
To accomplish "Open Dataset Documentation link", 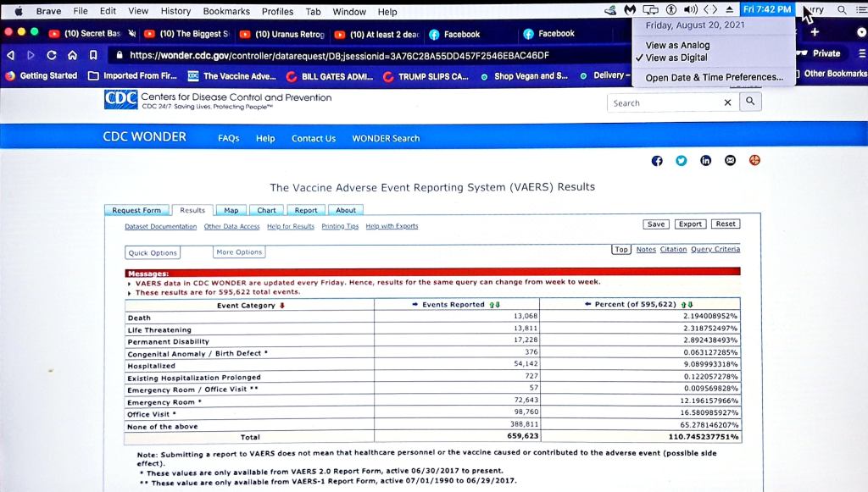I will pyautogui.click(x=160, y=227).
